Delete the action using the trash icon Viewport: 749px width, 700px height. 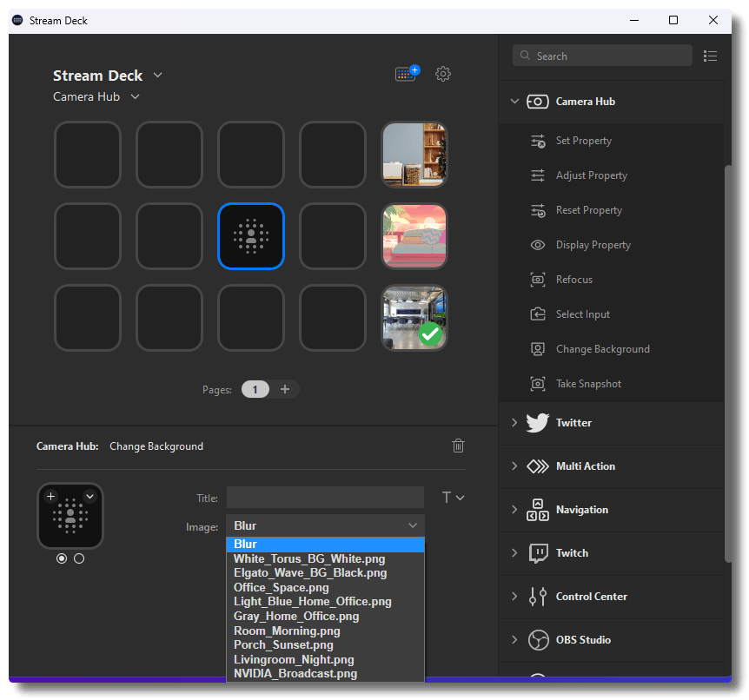click(458, 446)
